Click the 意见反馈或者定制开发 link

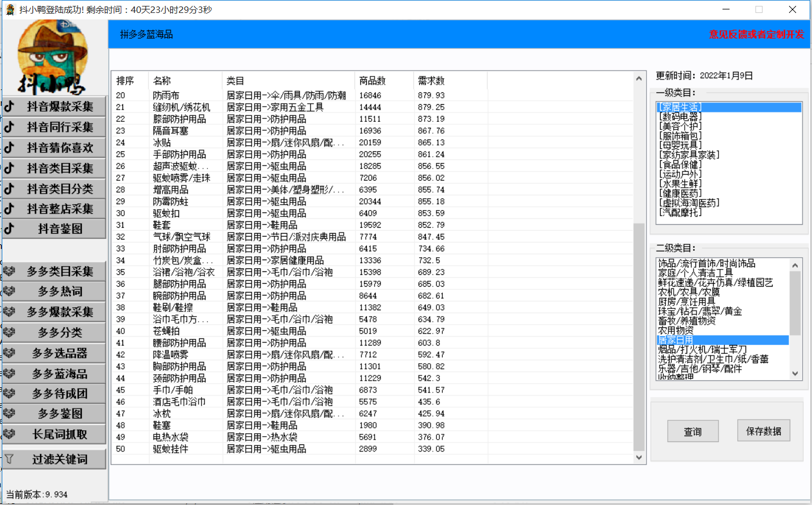[x=756, y=35]
